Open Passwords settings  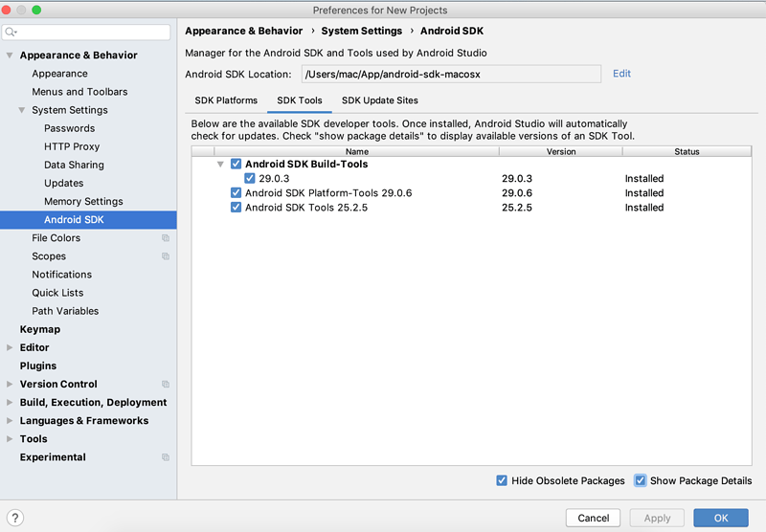pyautogui.click(x=69, y=128)
